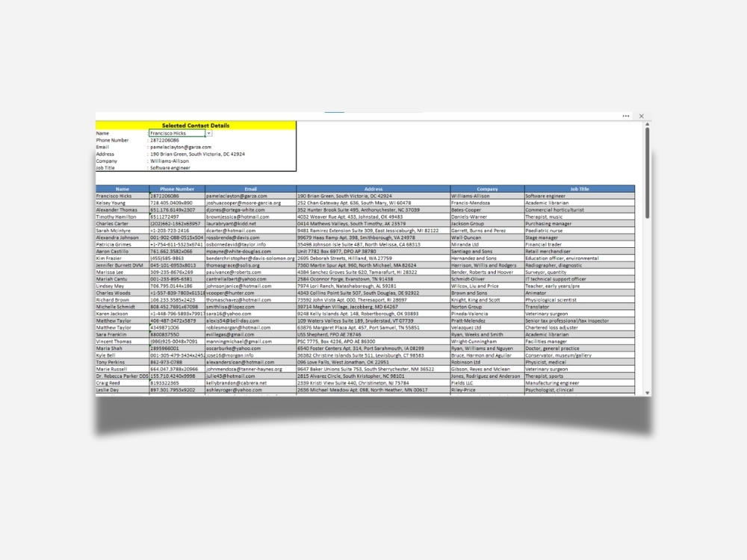The width and height of the screenshot is (747, 560).
Task: Select the Leslie Day name cell
Action: (123, 390)
